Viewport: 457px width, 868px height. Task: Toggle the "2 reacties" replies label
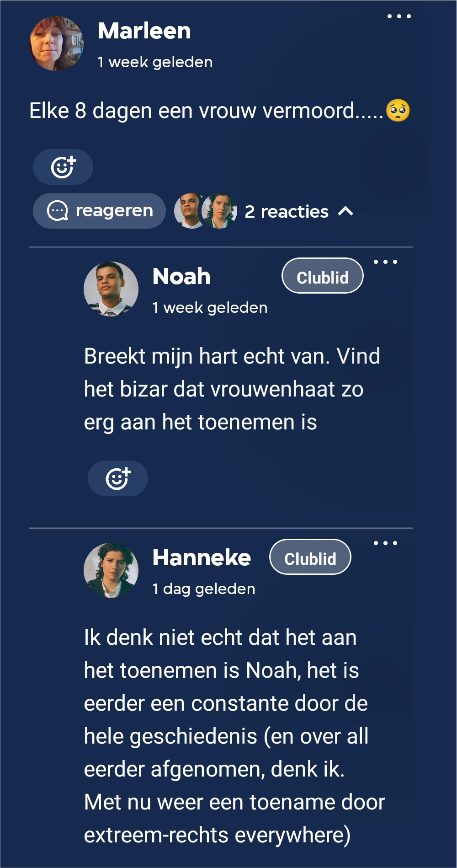(x=287, y=212)
